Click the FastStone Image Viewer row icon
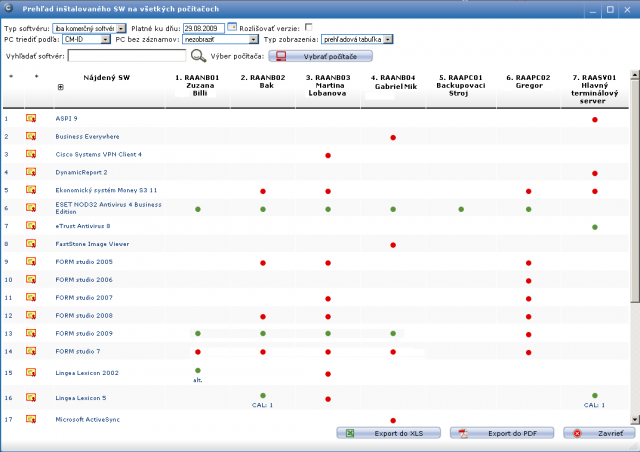Screen dimensions: 640x452 [31, 244]
